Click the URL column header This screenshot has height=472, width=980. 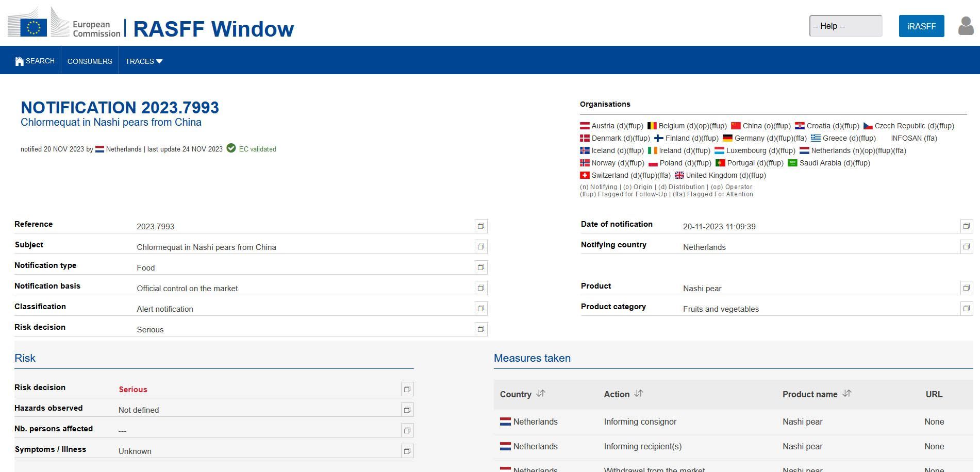click(934, 394)
